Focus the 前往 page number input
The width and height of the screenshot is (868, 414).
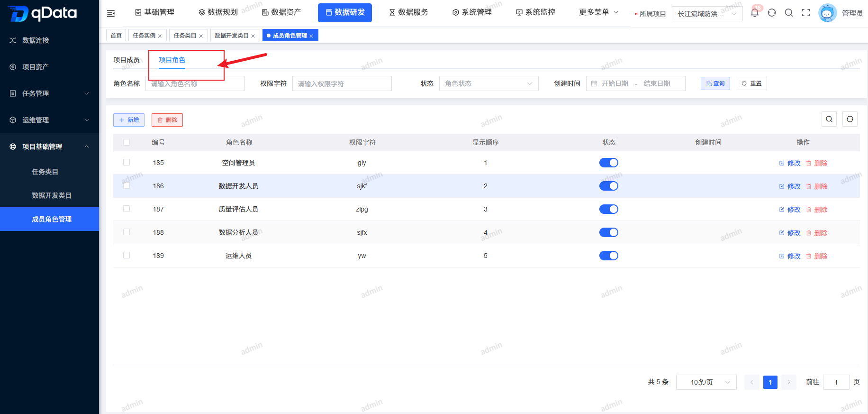click(836, 382)
